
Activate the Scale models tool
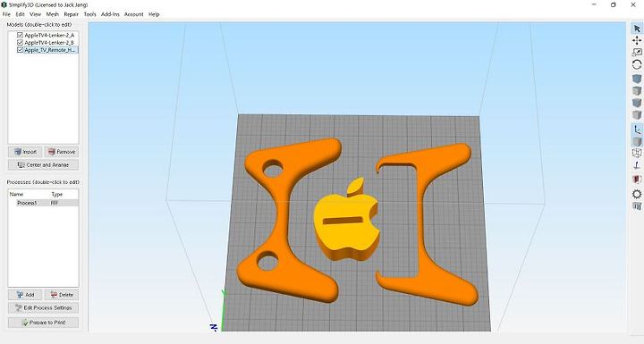click(637, 53)
